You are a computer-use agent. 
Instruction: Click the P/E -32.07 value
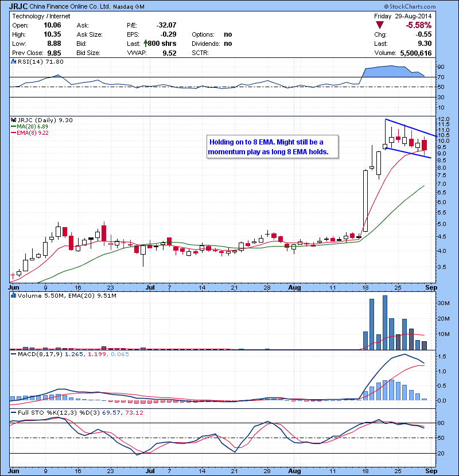(x=166, y=25)
